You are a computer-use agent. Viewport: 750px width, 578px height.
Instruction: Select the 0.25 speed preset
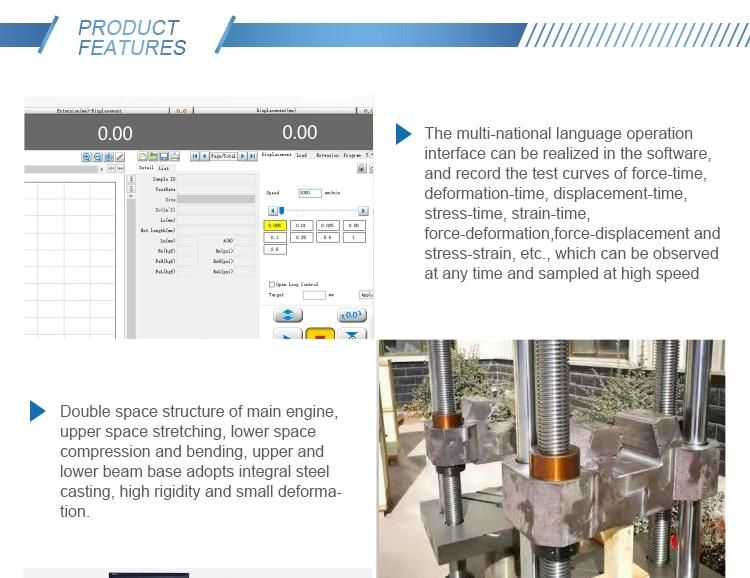(301, 237)
